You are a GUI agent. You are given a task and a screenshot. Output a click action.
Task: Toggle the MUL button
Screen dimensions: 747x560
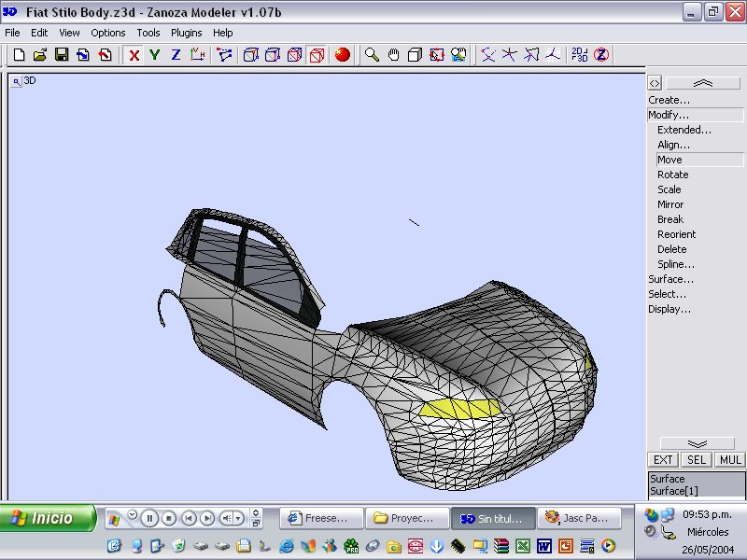pos(730,460)
